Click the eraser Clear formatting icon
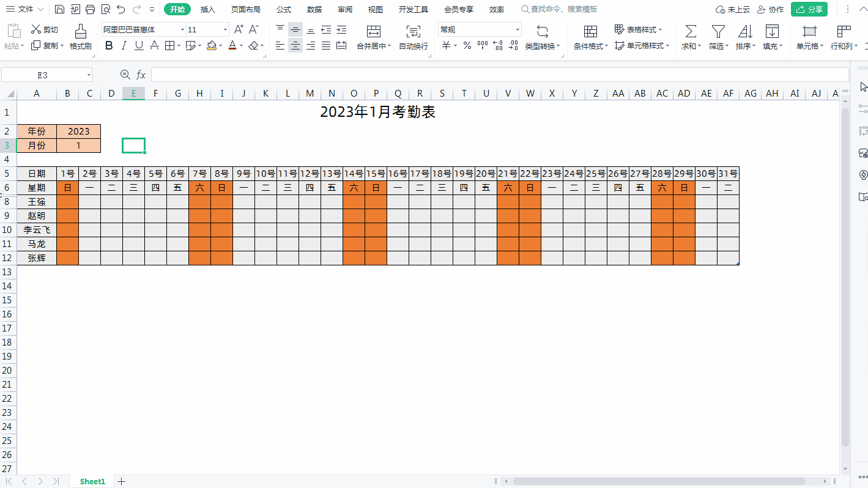 tap(254, 45)
